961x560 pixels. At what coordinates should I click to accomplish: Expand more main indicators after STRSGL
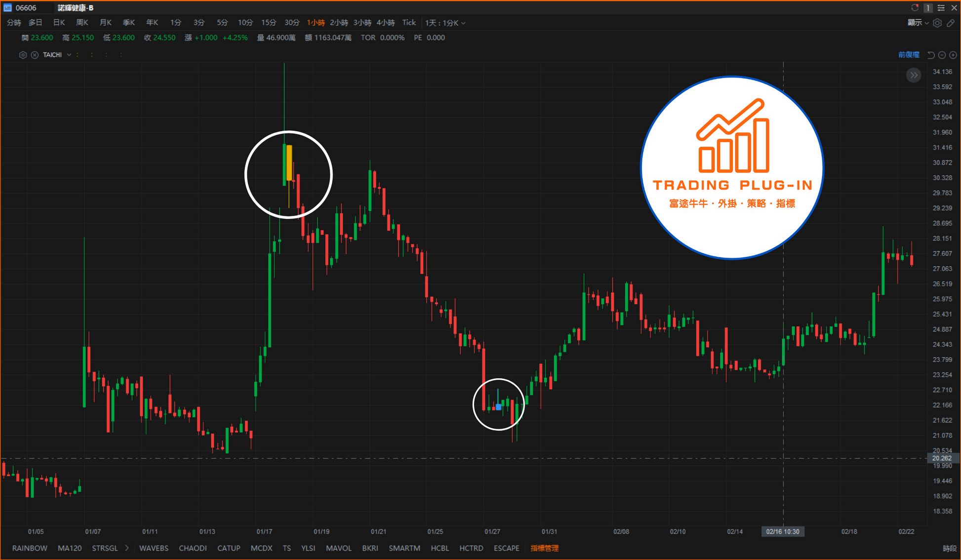(x=127, y=548)
